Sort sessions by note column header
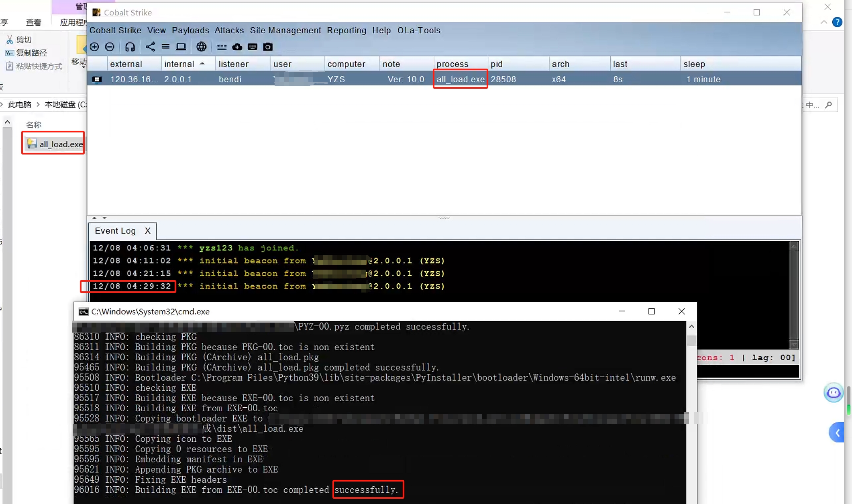 click(x=406, y=64)
